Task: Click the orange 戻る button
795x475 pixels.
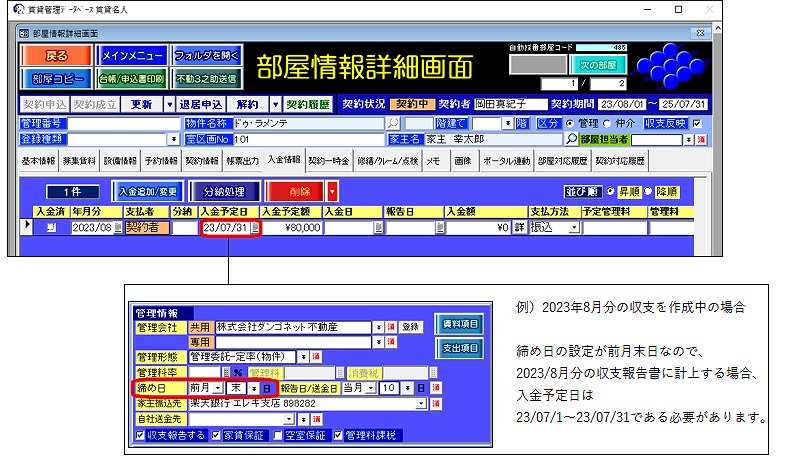Action: pyautogui.click(x=57, y=55)
